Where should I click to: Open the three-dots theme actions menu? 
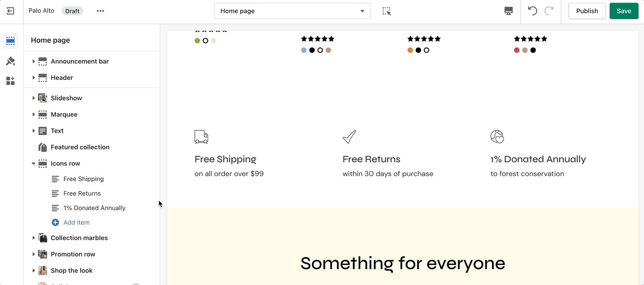(100, 11)
